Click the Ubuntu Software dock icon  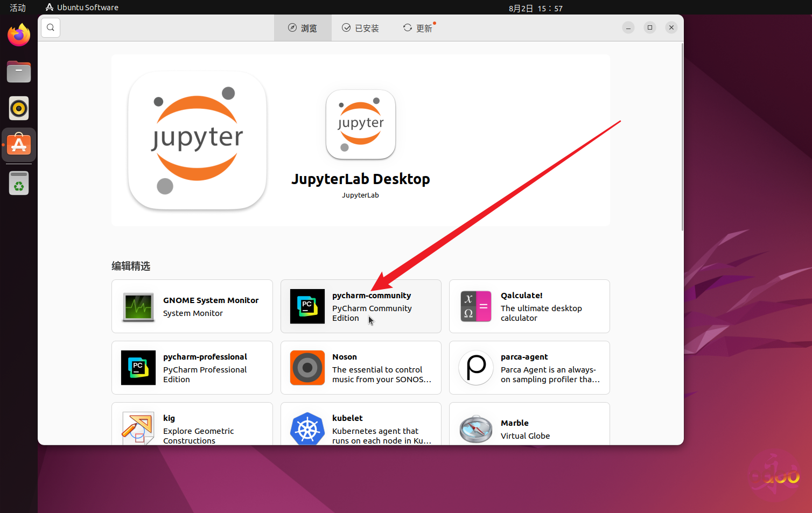click(x=19, y=145)
